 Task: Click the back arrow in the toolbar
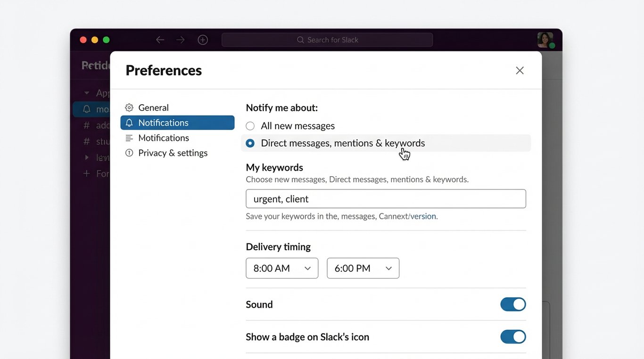pos(160,40)
